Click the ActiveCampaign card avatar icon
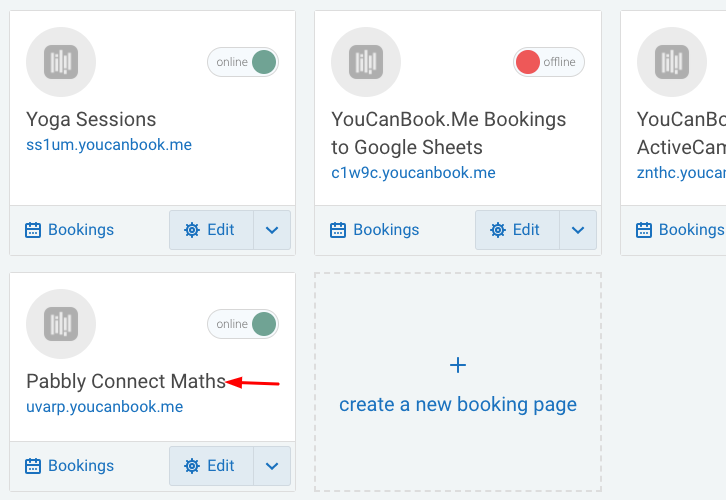726x500 pixels. [671, 62]
